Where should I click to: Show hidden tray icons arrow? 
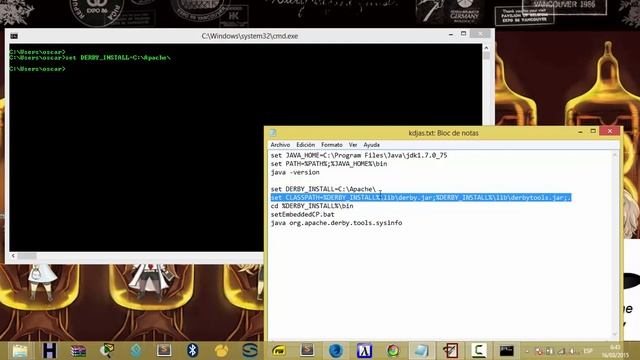point(527,351)
